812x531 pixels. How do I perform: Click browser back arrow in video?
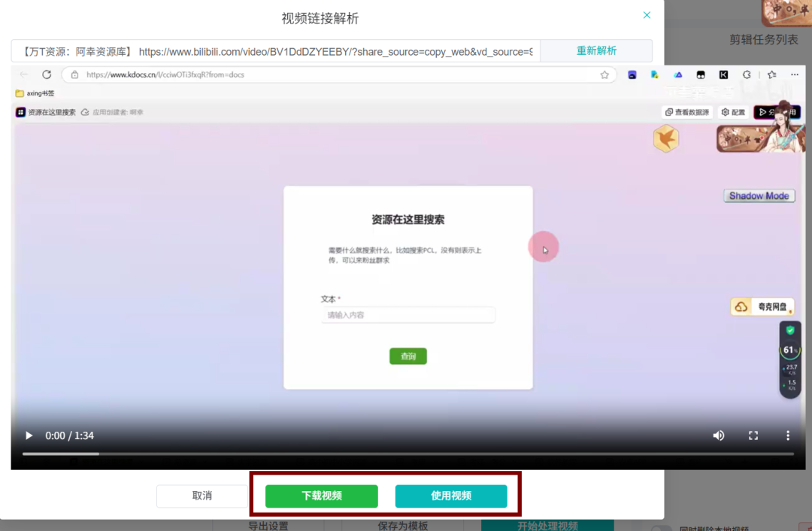tap(24, 74)
